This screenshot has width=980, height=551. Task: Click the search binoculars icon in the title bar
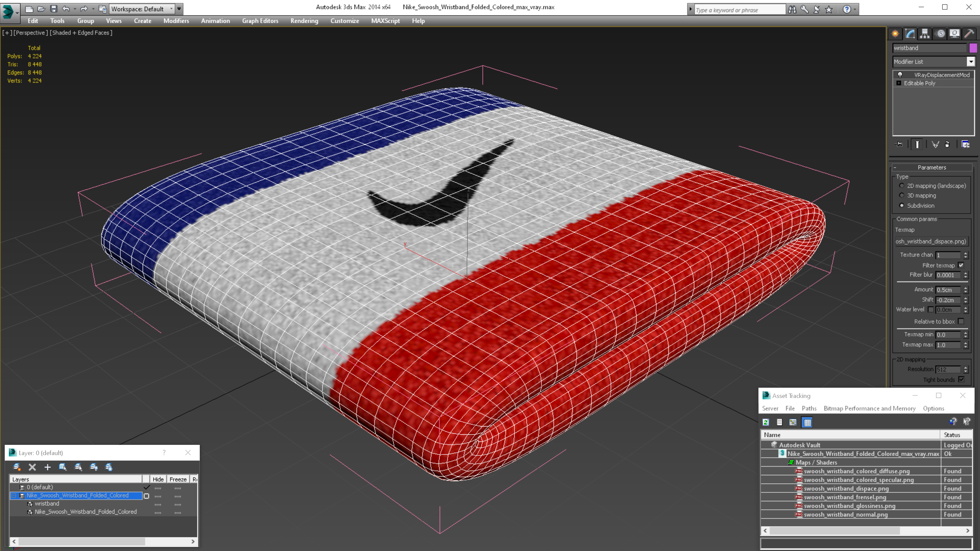click(x=793, y=9)
